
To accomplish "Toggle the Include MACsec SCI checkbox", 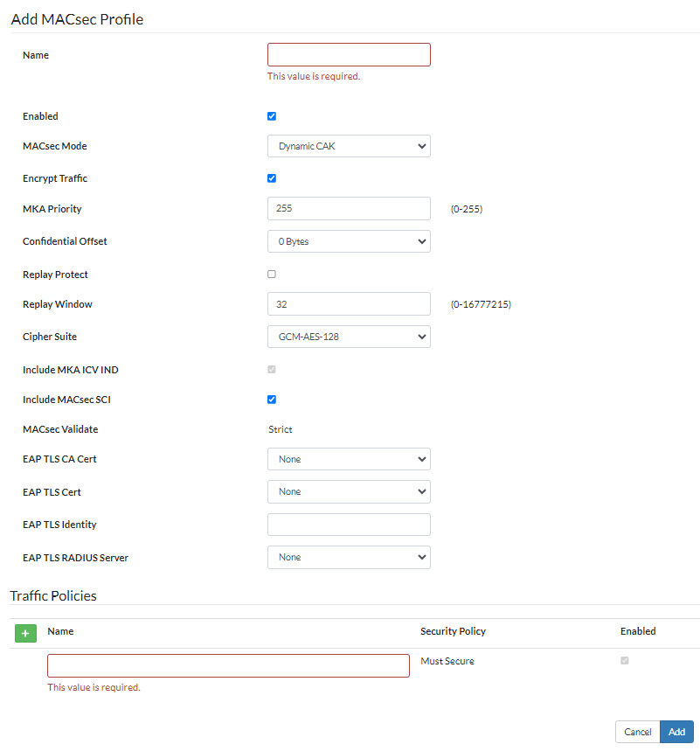I will [x=272, y=400].
